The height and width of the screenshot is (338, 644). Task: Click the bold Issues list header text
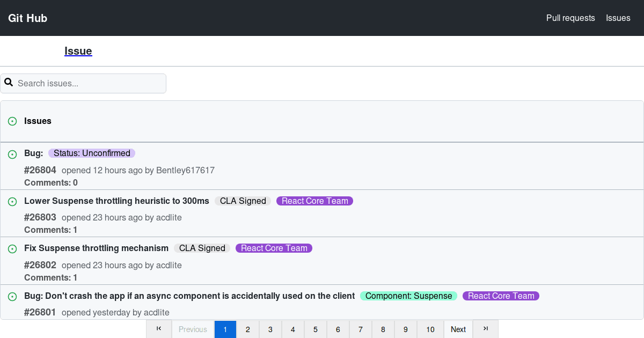[x=38, y=121]
